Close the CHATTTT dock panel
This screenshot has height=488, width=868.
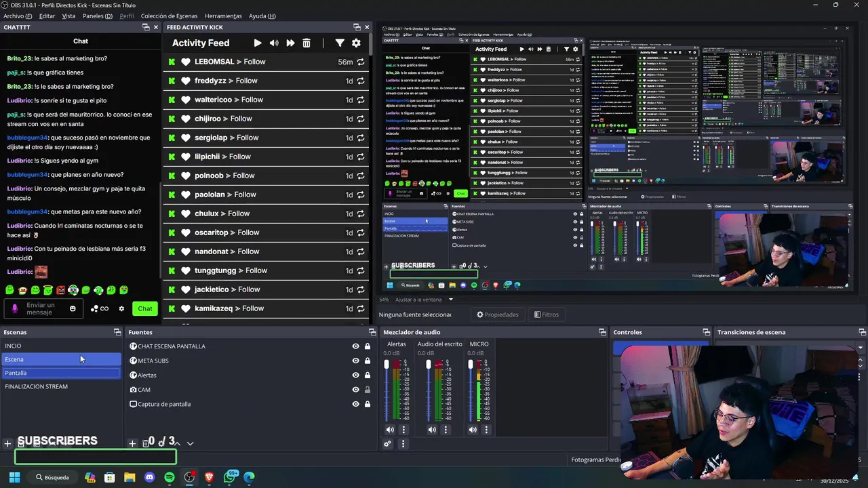(156, 27)
